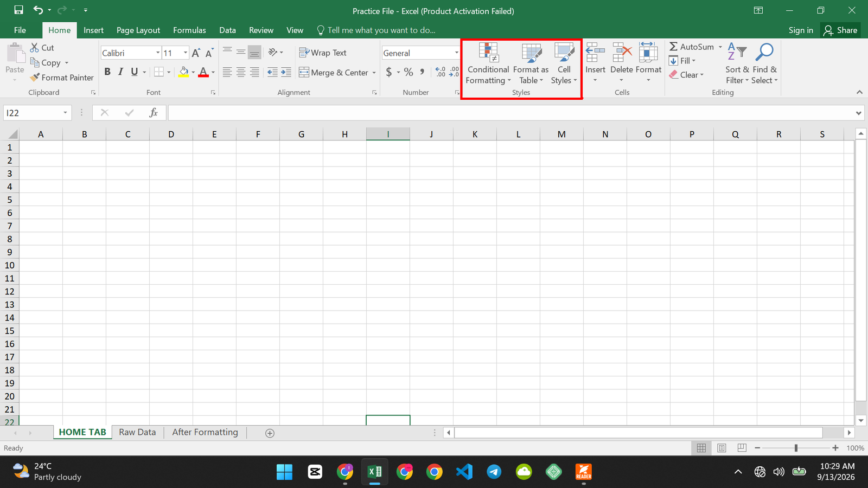Screen dimensions: 868x488
Task: Select the Page Break Preview view button
Action: pos(742,448)
